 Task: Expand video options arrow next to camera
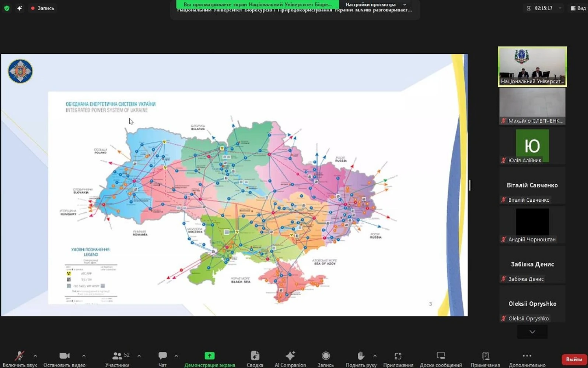[x=84, y=356]
